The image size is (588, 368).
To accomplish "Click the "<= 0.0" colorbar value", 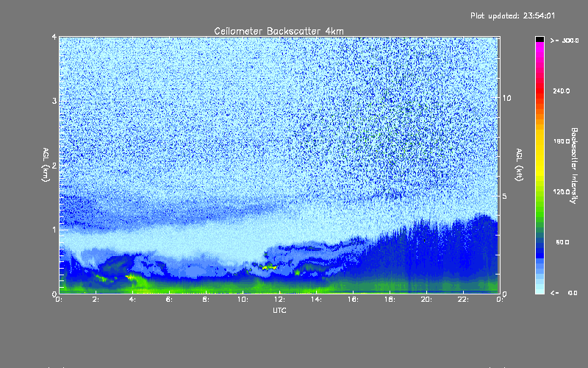I will [564, 292].
